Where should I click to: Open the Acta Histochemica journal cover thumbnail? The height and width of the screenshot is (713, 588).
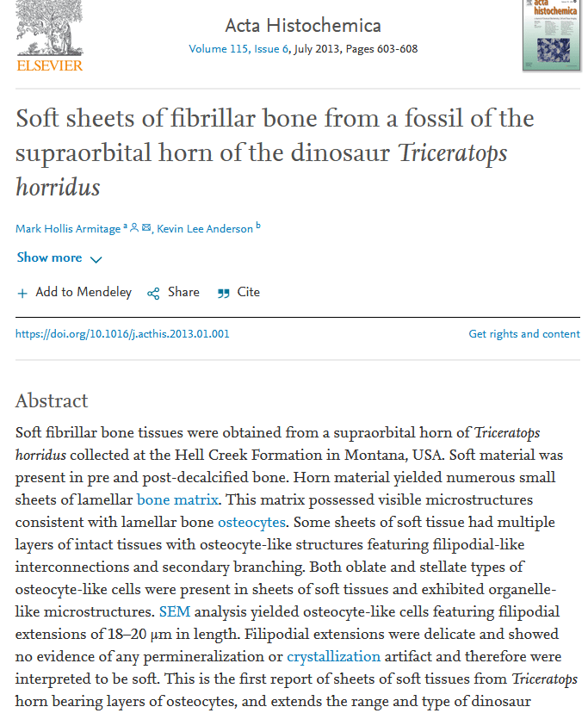pyautogui.click(x=551, y=34)
